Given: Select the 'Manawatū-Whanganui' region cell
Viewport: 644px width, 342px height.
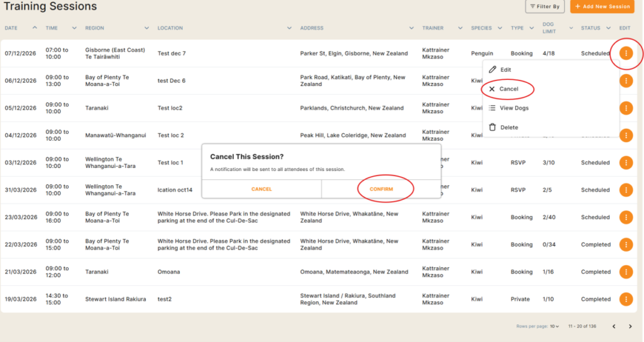Looking at the screenshot, I should tap(116, 135).
